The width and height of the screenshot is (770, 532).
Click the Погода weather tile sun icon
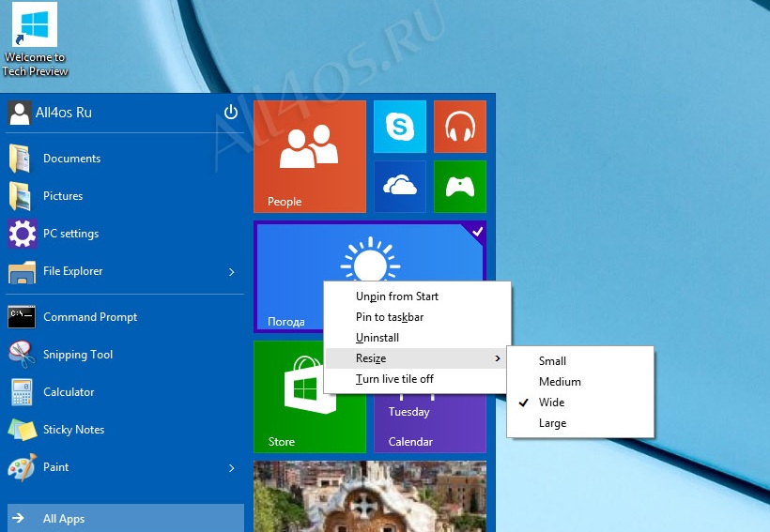click(370, 260)
